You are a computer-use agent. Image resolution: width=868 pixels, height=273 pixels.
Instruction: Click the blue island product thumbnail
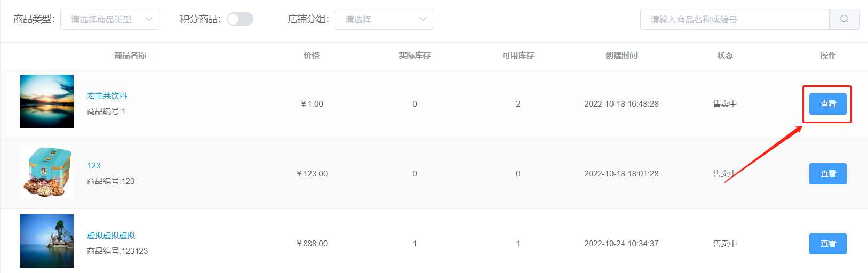[47, 241]
